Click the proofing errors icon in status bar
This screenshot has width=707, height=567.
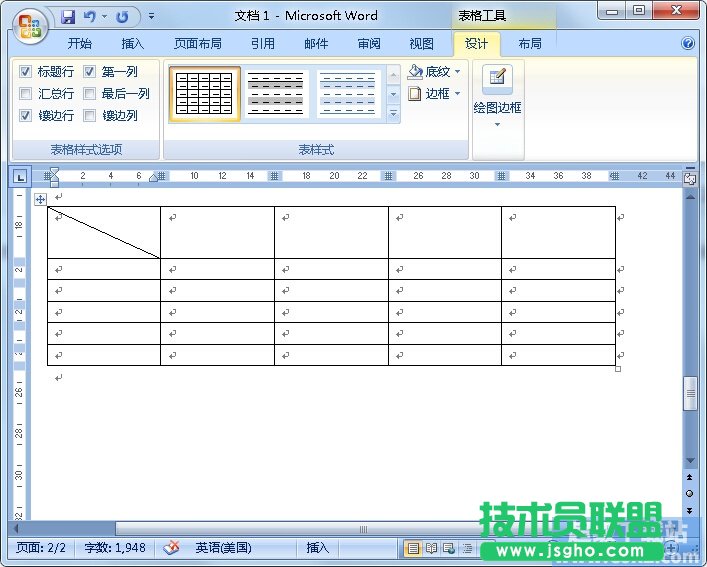click(172, 548)
